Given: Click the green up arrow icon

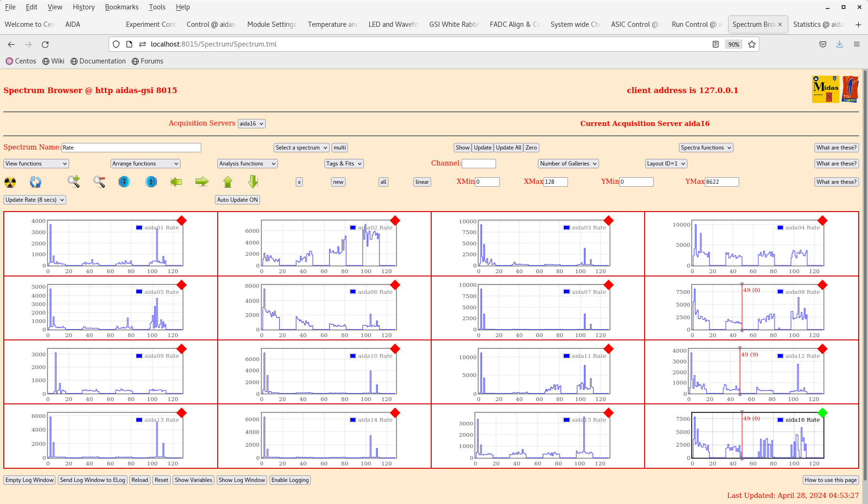Looking at the screenshot, I should [228, 182].
